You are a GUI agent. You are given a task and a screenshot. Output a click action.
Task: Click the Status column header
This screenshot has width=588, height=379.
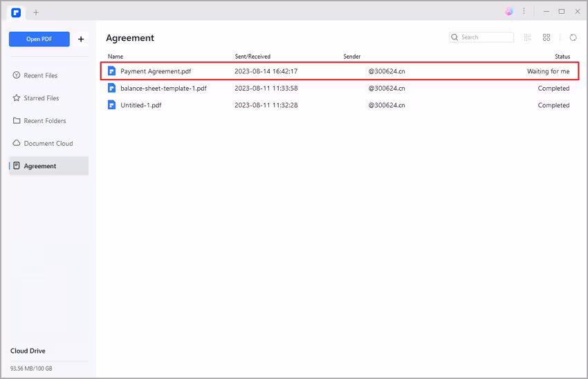coord(562,57)
